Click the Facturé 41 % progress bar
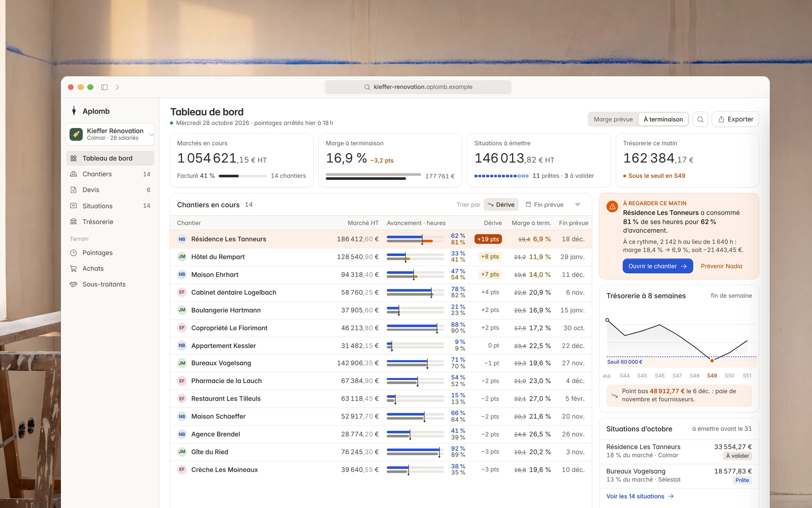The height and width of the screenshot is (508, 812). [x=243, y=176]
